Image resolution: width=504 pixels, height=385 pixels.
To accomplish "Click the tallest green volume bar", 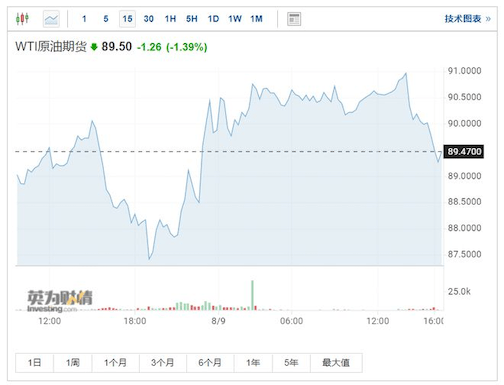I will point(252,295).
